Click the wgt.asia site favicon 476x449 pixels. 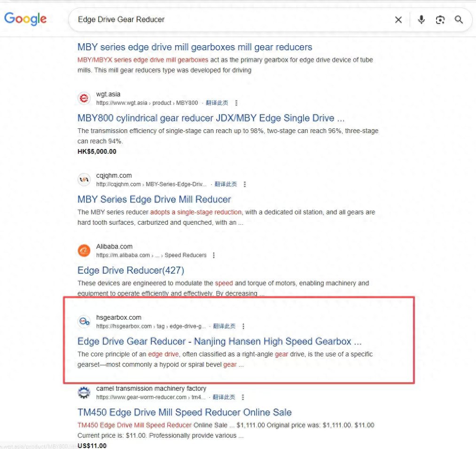point(84,98)
